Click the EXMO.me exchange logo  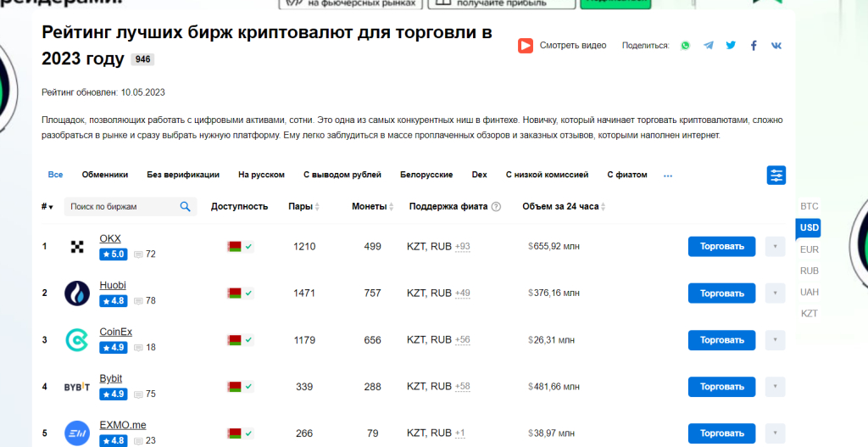tap(77, 433)
